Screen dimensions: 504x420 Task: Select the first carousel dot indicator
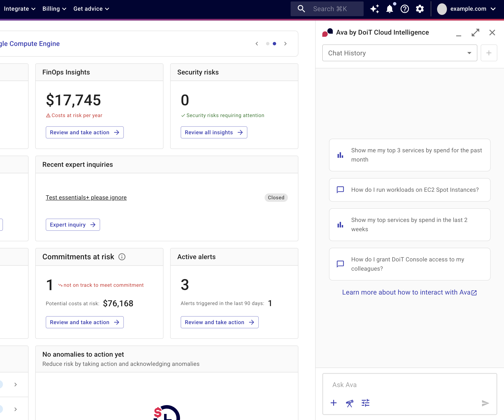click(268, 44)
